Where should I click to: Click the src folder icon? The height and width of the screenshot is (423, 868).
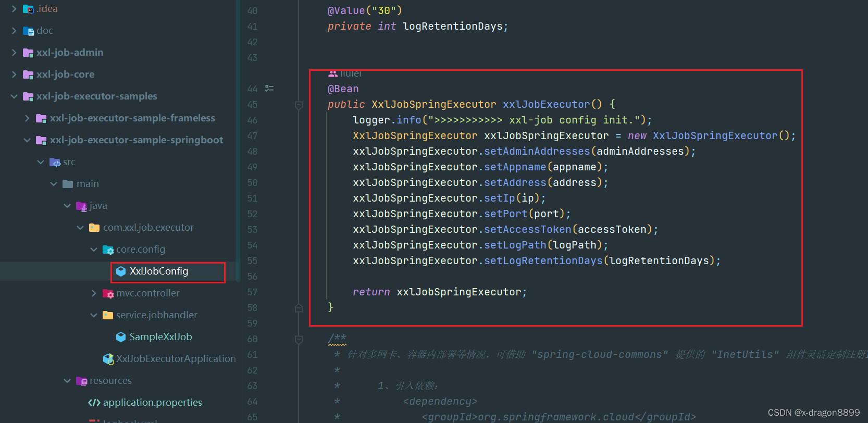coord(55,162)
